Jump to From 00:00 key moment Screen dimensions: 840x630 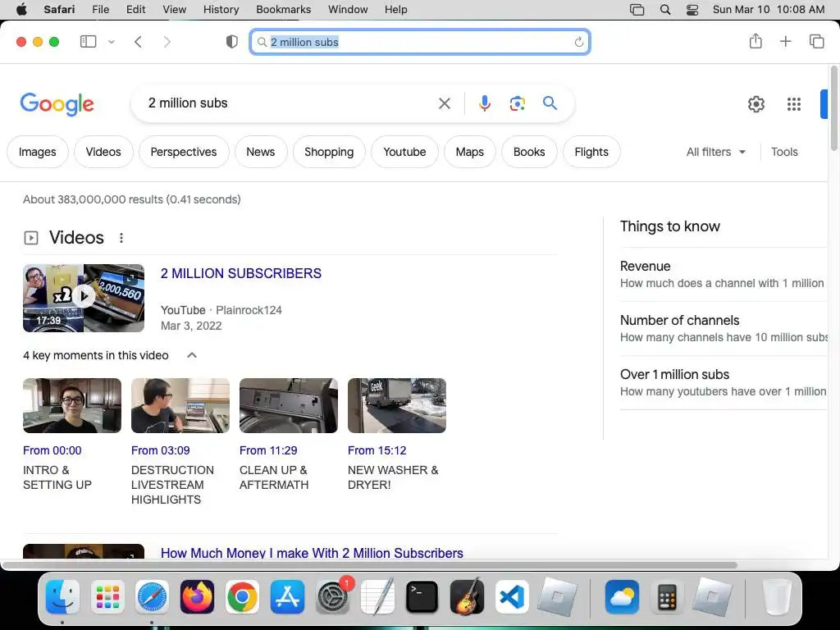[52, 450]
